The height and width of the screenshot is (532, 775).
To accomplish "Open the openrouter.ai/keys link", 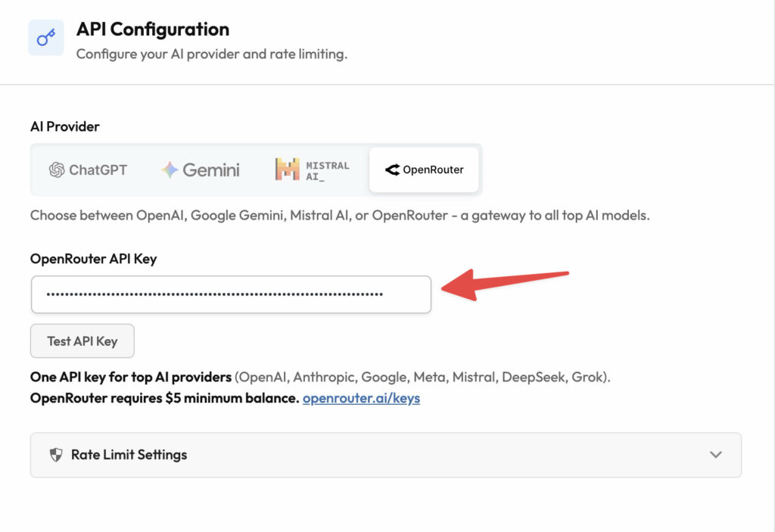I will [361, 398].
